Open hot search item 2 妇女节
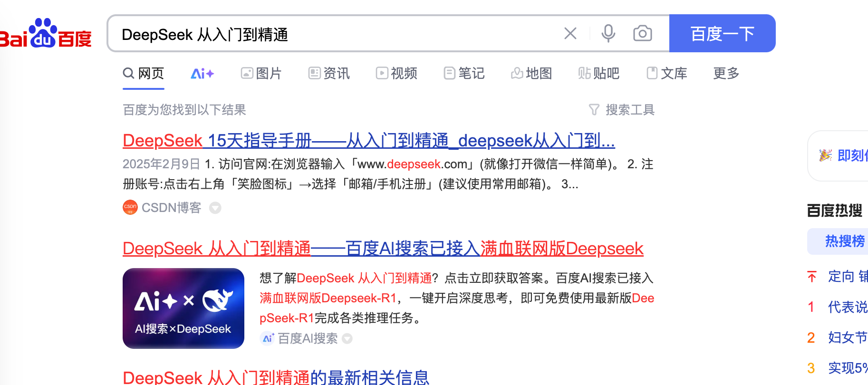 coord(839,337)
